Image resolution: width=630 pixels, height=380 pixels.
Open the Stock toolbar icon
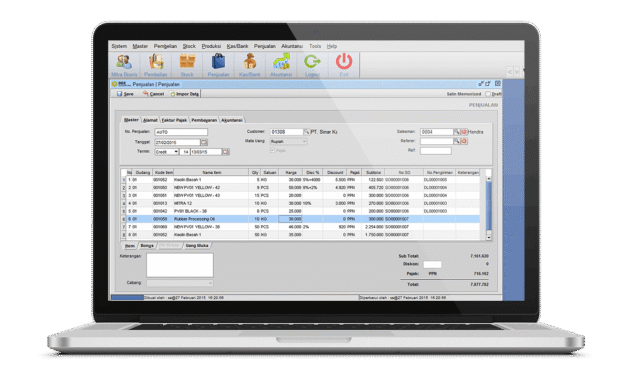(x=187, y=65)
